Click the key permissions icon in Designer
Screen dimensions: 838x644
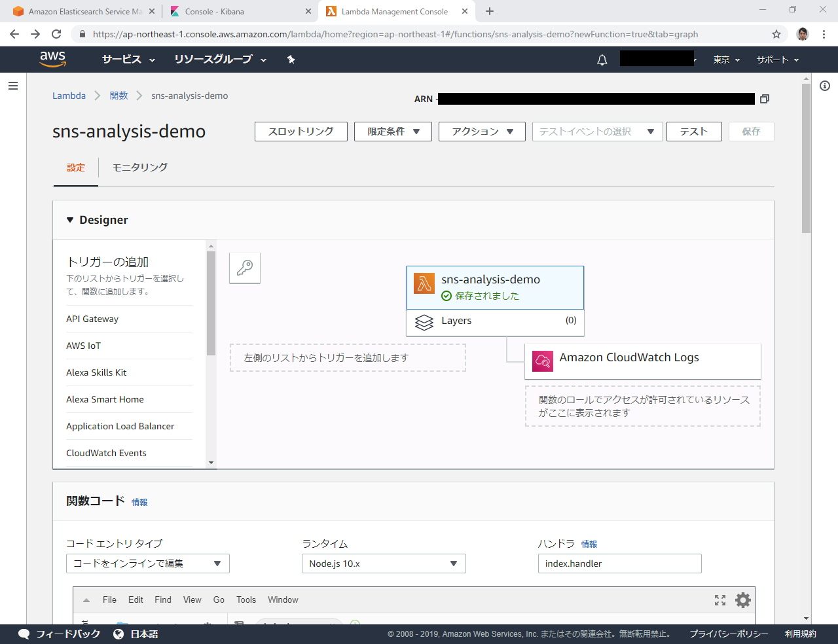point(245,268)
